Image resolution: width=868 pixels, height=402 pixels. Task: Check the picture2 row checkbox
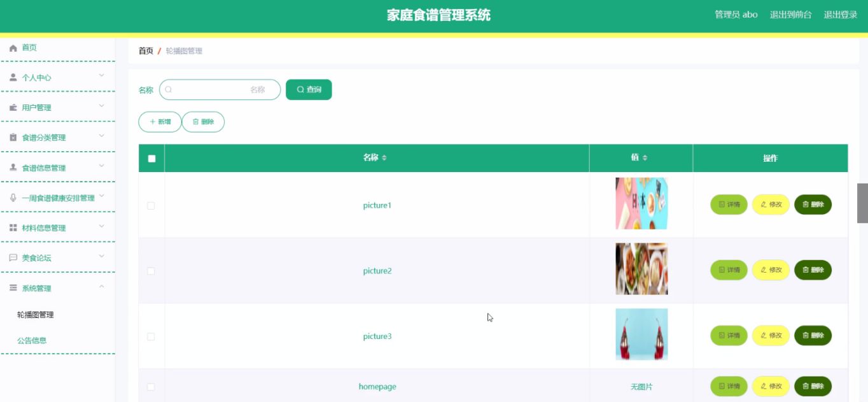click(x=151, y=271)
